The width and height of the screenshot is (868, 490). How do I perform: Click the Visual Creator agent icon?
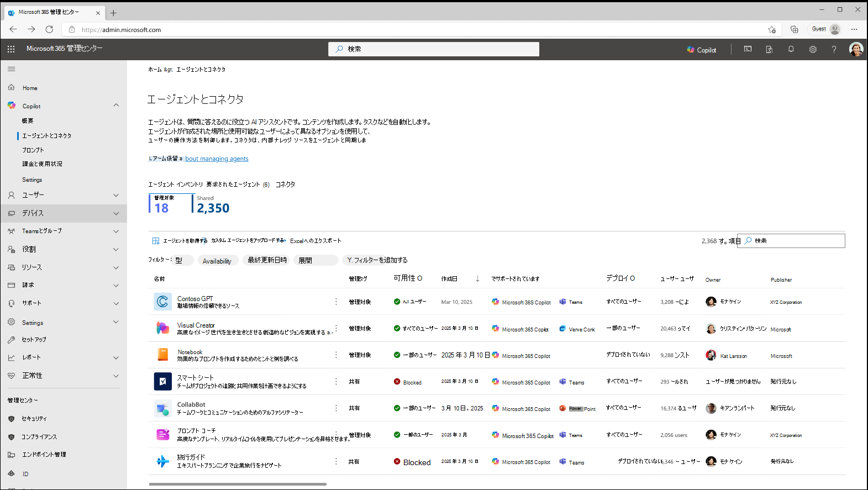coord(162,328)
